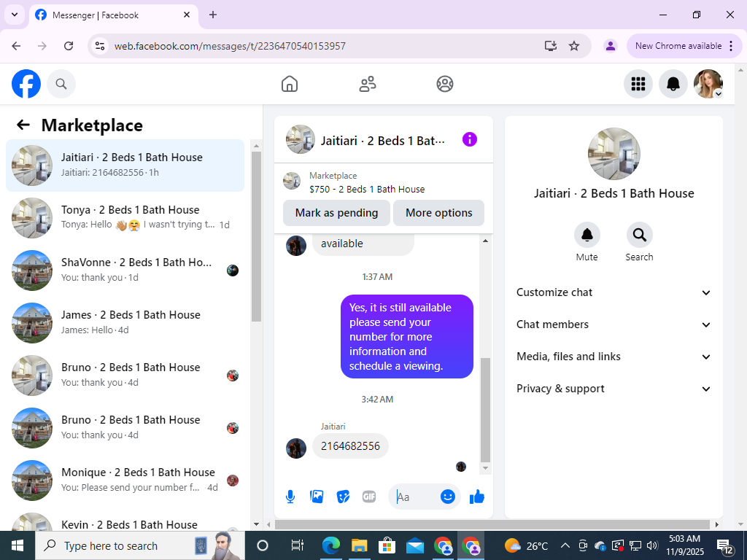This screenshot has width=747, height=560.
Task: Open Bruno conversation with kitchen thumbnail
Action: [x=125, y=376]
